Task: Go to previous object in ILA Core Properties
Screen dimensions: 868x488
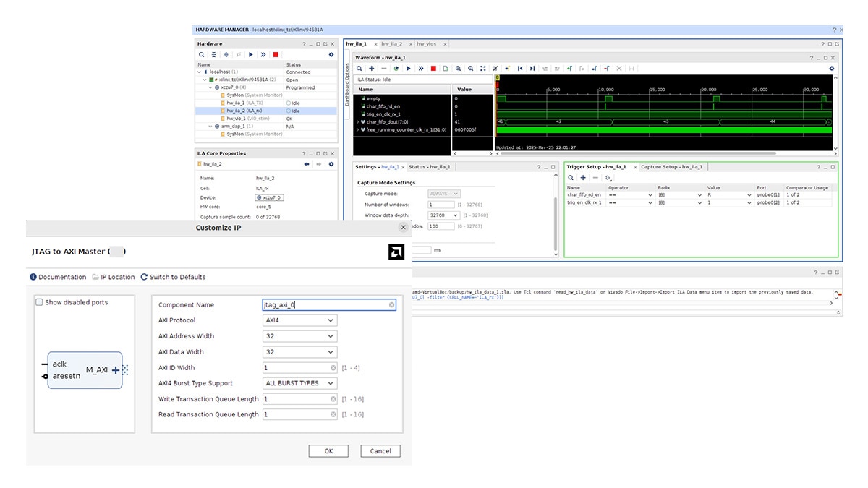Action: point(307,164)
